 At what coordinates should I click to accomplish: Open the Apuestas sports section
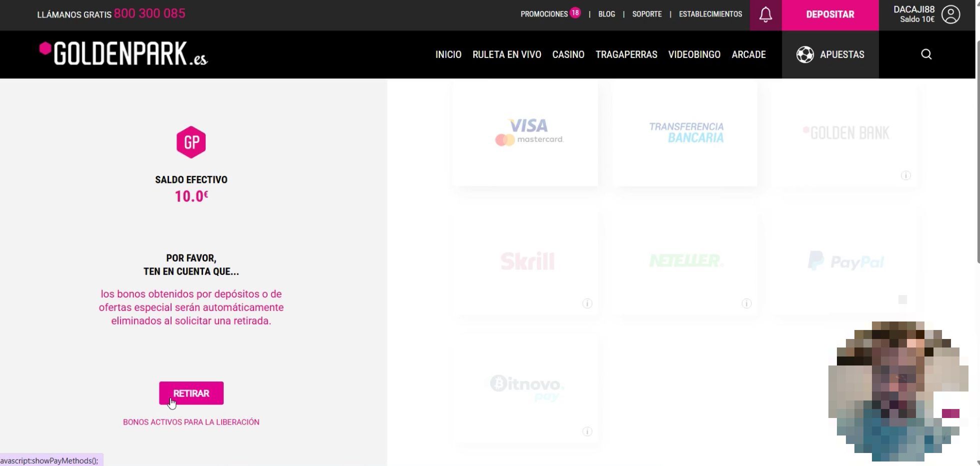(830, 54)
